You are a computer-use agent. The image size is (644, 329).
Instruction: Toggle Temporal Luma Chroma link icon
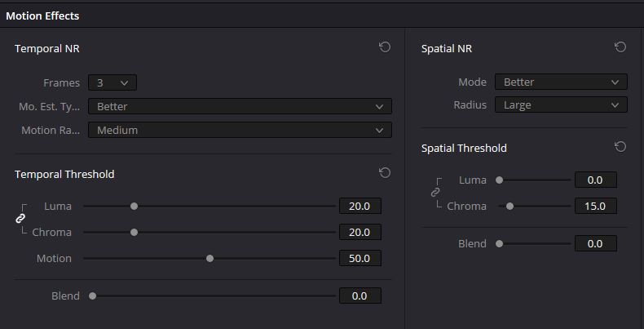(21, 219)
